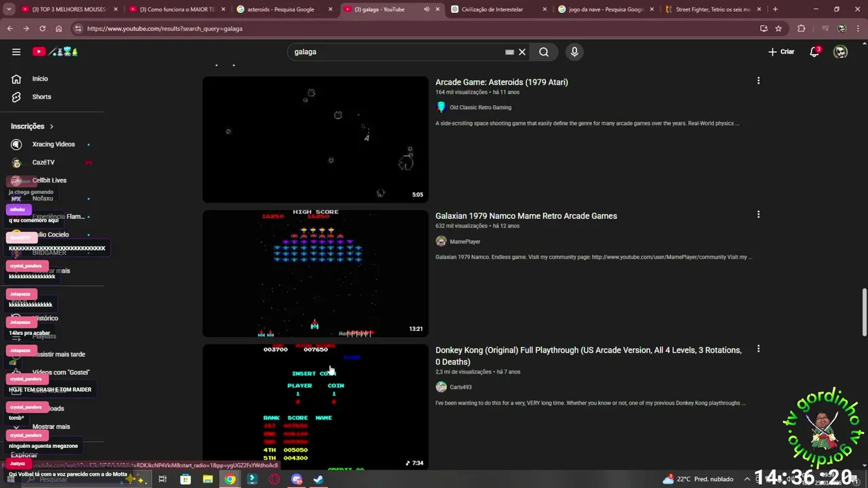Open the Chrome three-dot menu
868x488 pixels.
click(x=858, y=28)
